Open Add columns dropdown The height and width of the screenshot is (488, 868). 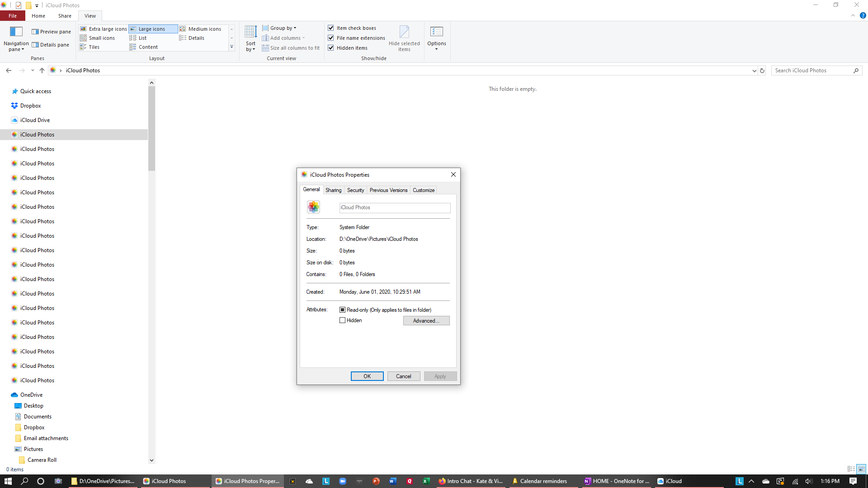[283, 38]
